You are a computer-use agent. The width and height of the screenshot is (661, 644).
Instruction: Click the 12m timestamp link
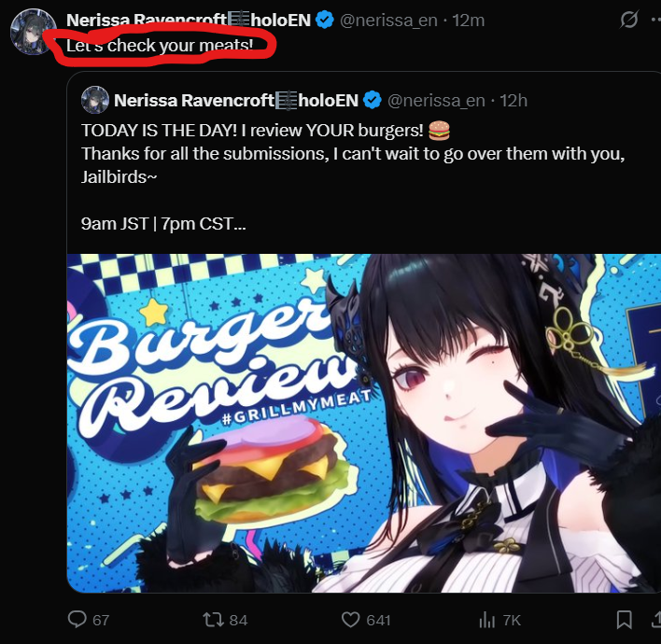click(x=469, y=21)
